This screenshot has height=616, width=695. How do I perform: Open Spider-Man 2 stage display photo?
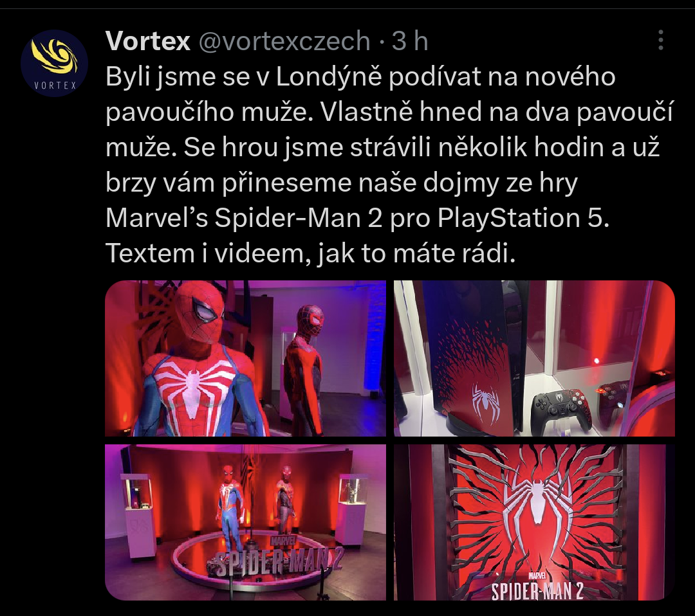(245, 523)
